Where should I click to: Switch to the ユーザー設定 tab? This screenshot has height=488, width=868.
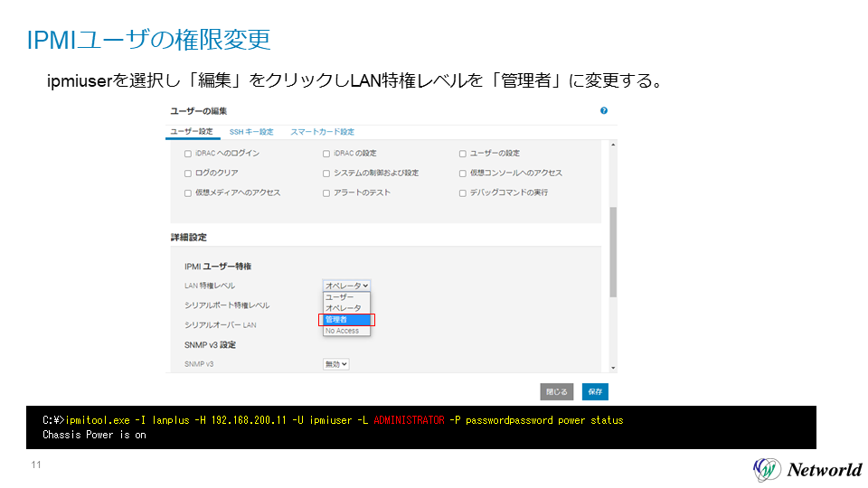(x=192, y=132)
